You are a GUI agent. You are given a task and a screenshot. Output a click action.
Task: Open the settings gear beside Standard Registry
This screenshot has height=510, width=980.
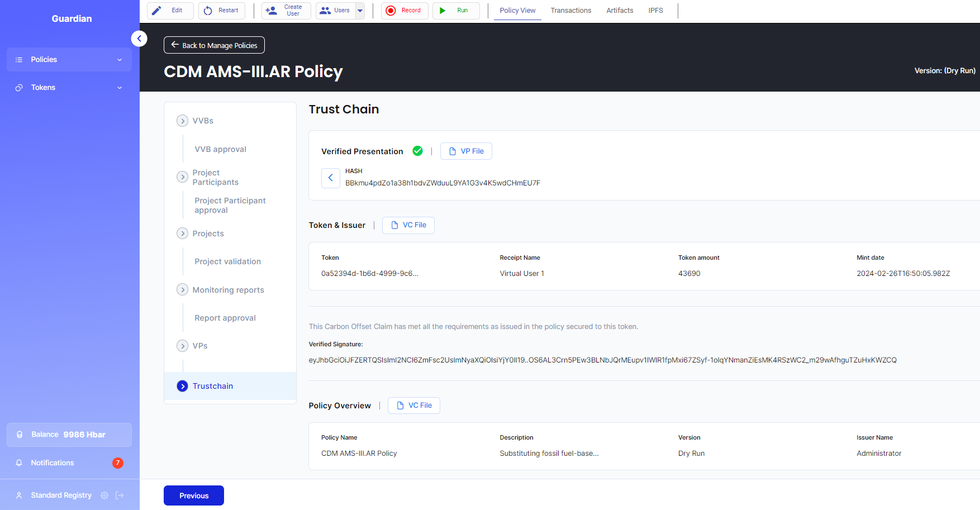(104, 495)
